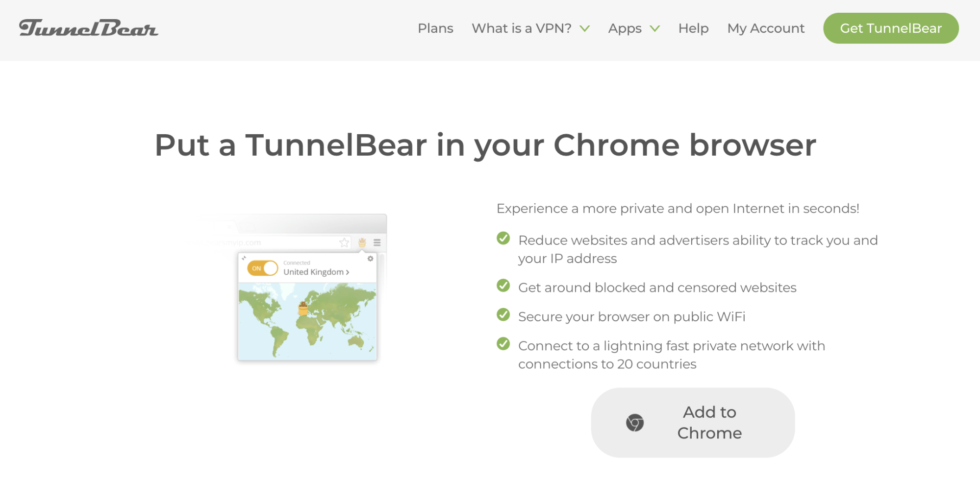Click checkmark beside "Get around blocked" item
This screenshot has width=980, height=480.
point(503,286)
